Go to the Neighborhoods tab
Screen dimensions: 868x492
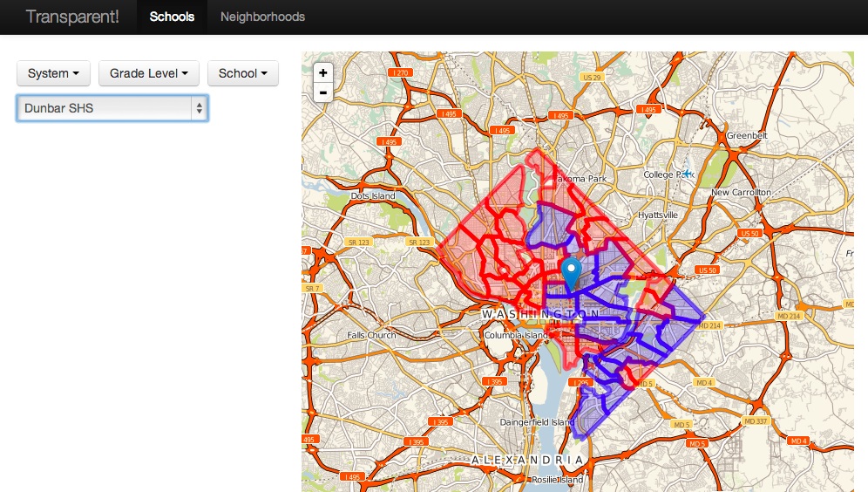point(262,17)
